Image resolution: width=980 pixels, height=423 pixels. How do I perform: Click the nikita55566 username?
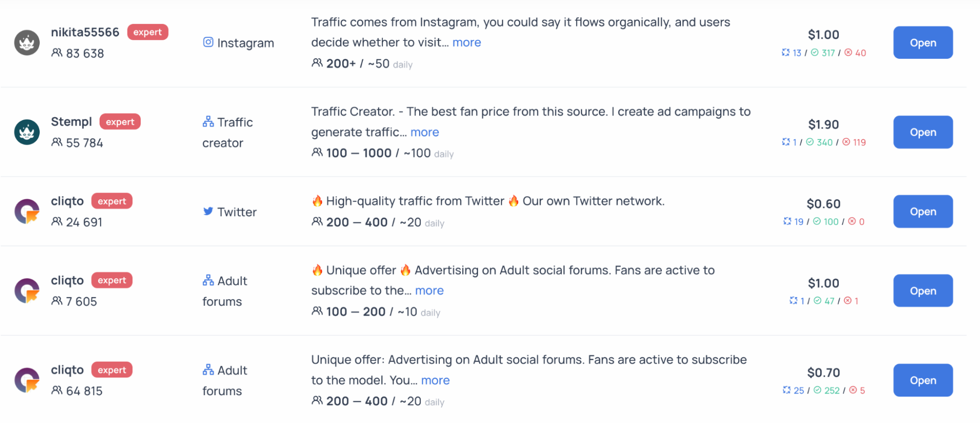point(85,32)
